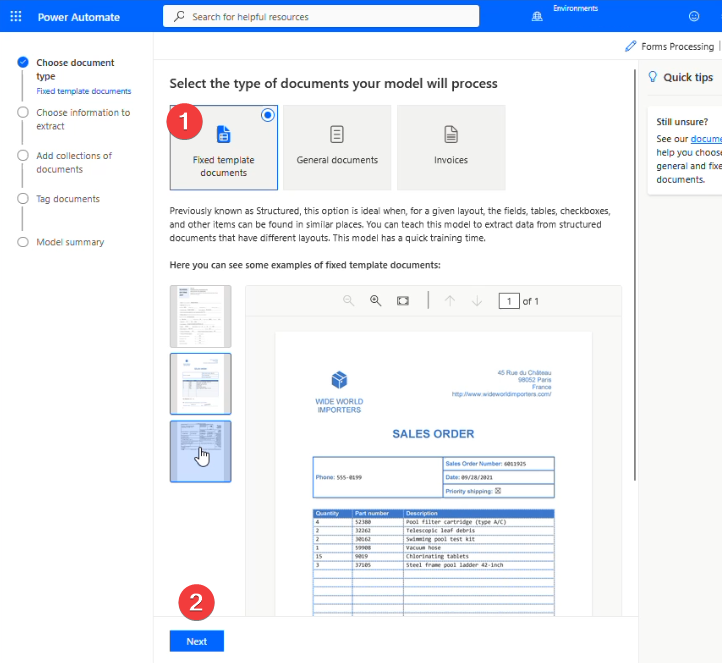
Task: Click the search magnifier icon
Action: (179, 17)
